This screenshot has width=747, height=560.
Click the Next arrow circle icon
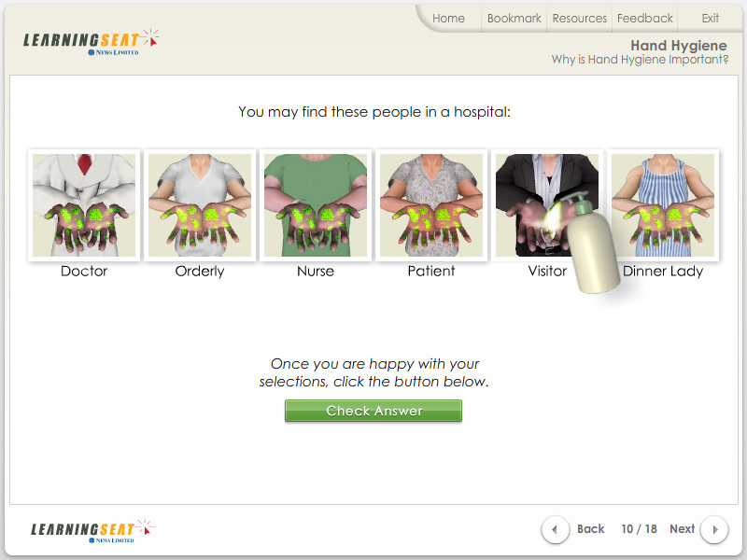tap(714, 529)
